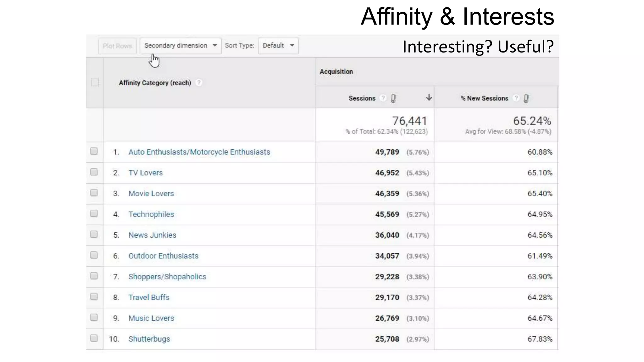The width and height of the screenshot is (644, 362).
Task: Open the Technophiles link
Action: click(151, 214)
